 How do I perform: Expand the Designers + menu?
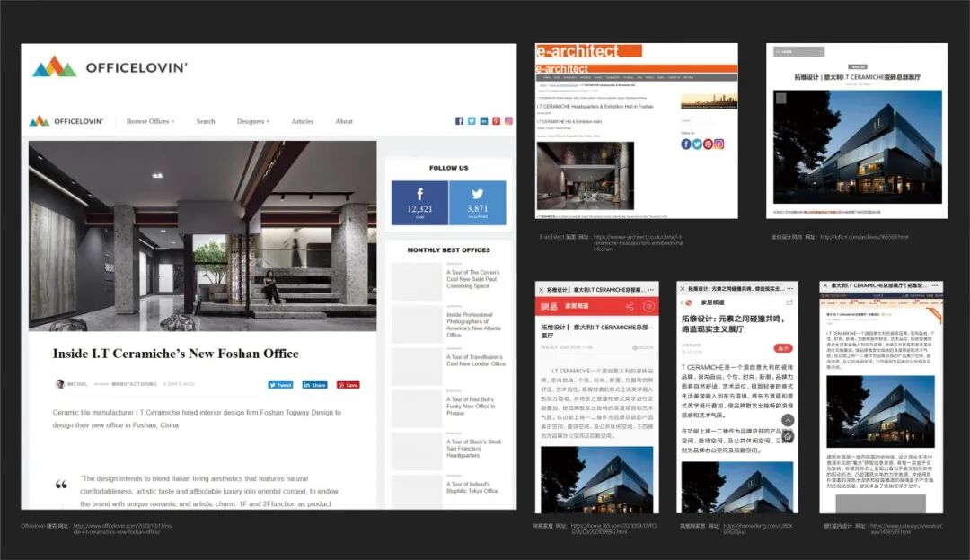pyautogui.click(x=253, y=121)
